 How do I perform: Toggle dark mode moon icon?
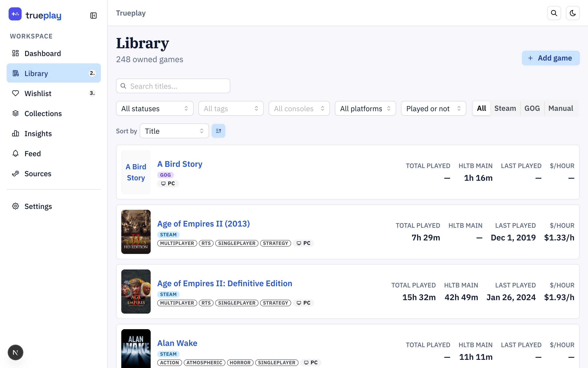pos(573,13)
